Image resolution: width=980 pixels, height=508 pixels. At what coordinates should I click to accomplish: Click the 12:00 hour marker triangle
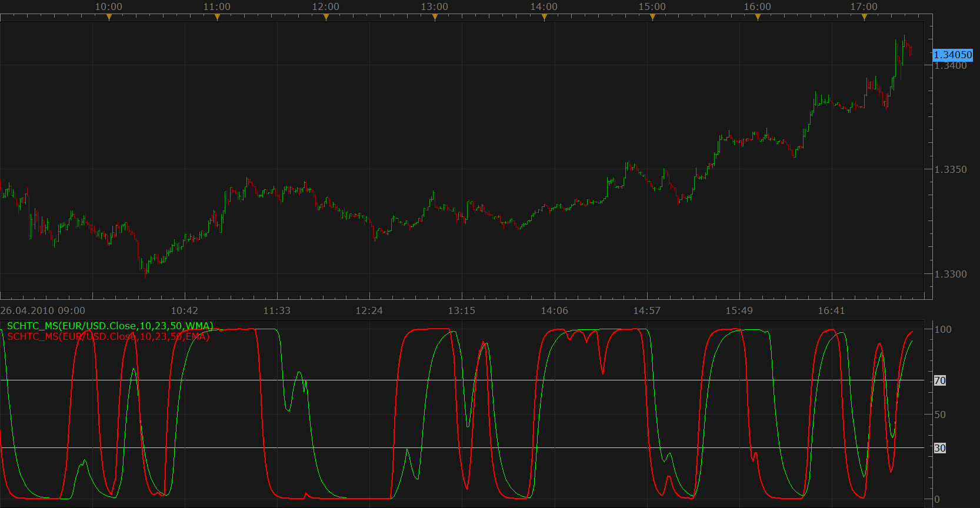point(326,17)
